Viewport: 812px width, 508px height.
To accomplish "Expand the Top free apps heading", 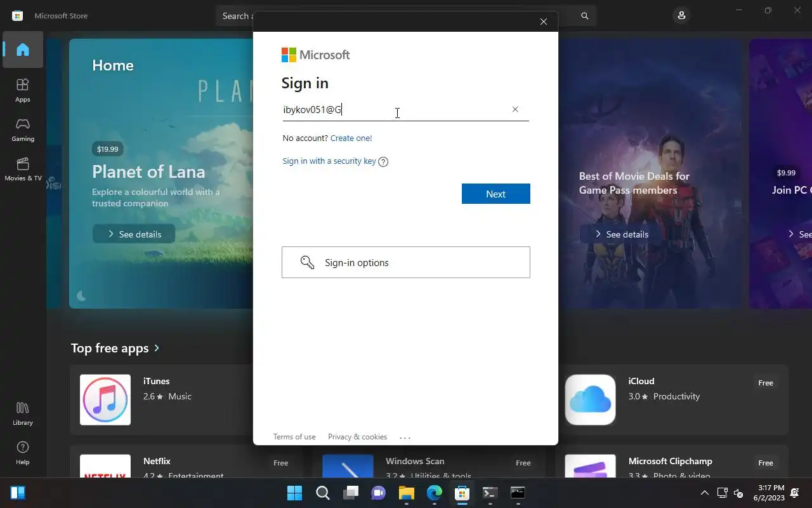I will 115,348.
